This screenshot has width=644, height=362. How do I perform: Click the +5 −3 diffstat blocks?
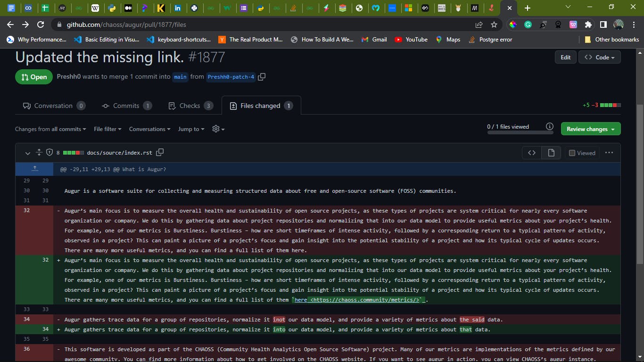611,105
